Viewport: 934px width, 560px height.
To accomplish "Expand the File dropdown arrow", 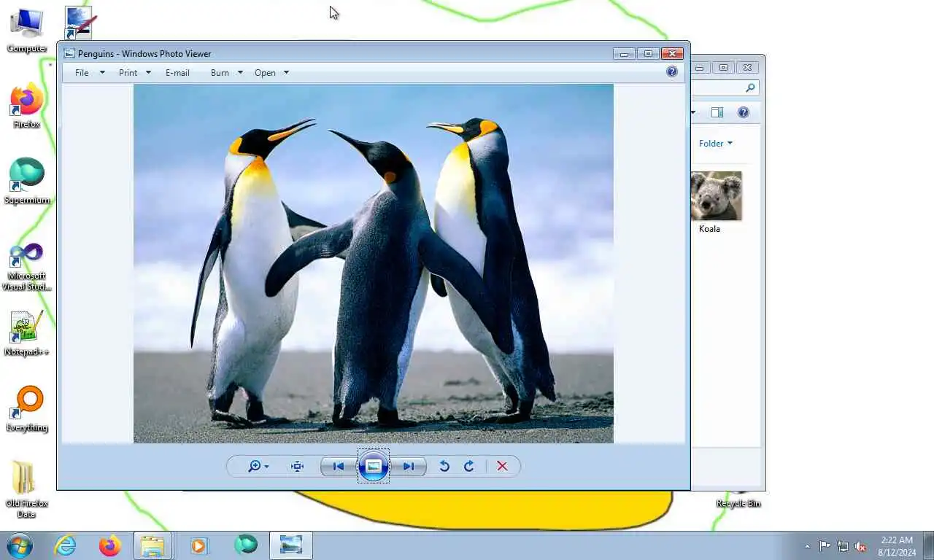I will (x=102, y=72).
